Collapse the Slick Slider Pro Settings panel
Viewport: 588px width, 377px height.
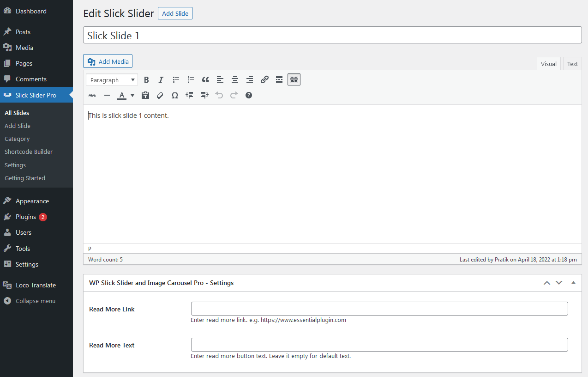click(x=573, y=282)
